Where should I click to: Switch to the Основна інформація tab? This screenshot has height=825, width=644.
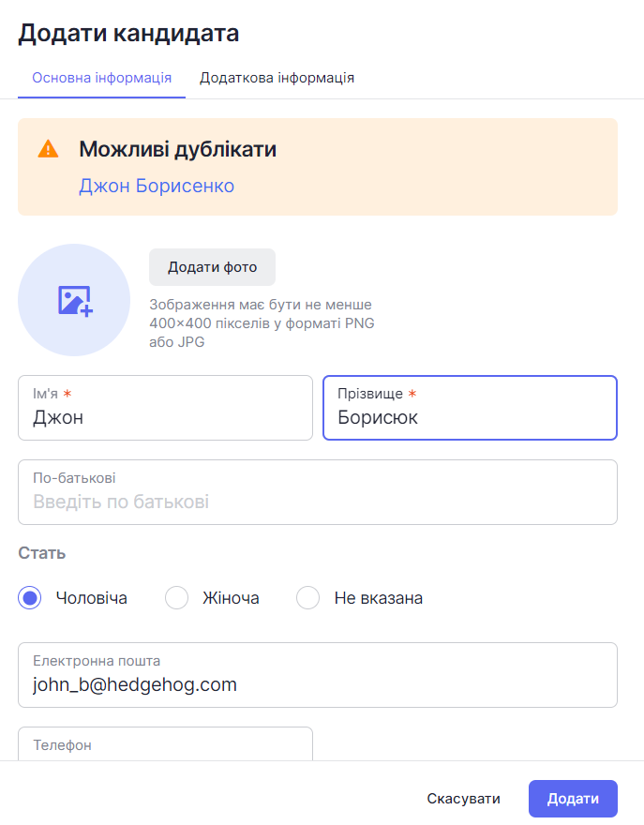point(101,78)
